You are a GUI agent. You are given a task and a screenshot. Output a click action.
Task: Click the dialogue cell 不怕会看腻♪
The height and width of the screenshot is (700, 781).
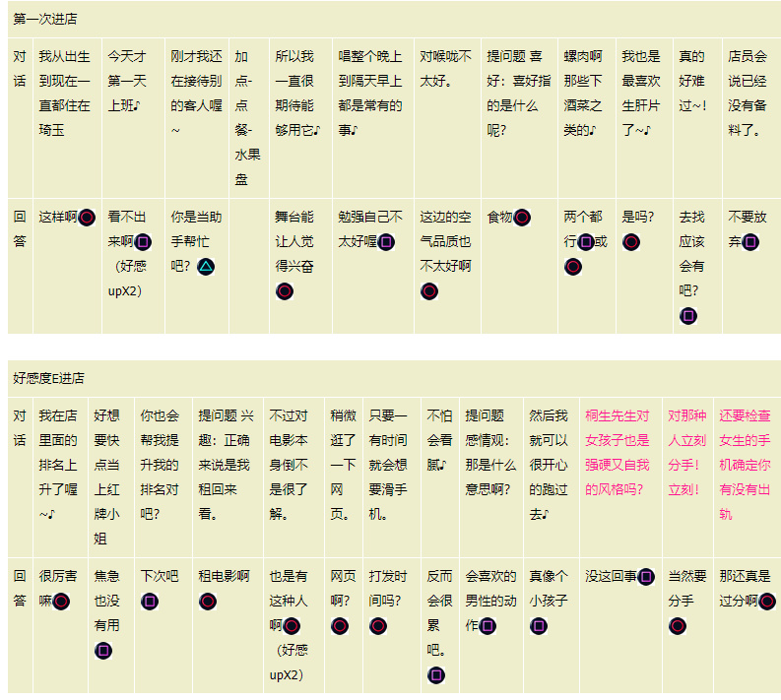tap(440, 477)
